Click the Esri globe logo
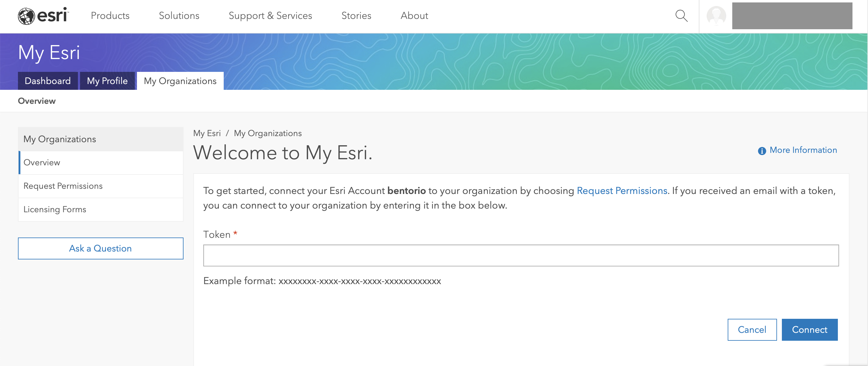The image size is (868, 366). pos(26,16)
